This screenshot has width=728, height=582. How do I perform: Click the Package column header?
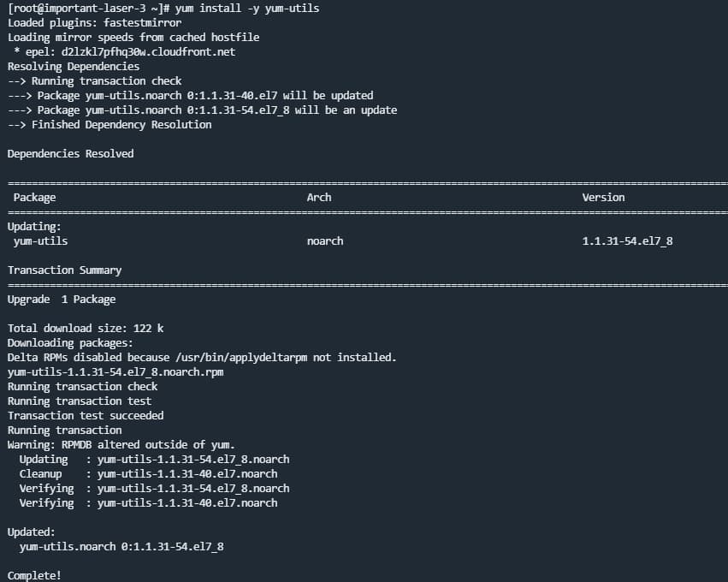tap(34, 198)
